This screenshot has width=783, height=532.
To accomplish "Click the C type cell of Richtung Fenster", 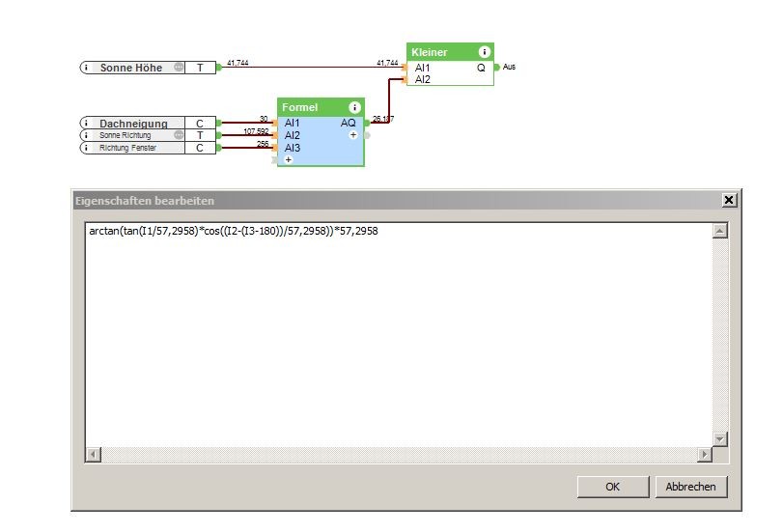I will pyautogui.click(x=200, y=148).
